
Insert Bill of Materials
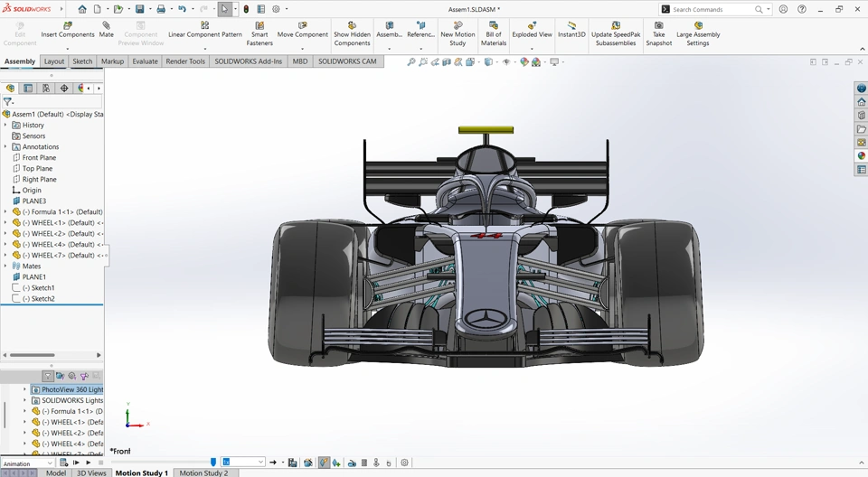(x=494, y=33)
